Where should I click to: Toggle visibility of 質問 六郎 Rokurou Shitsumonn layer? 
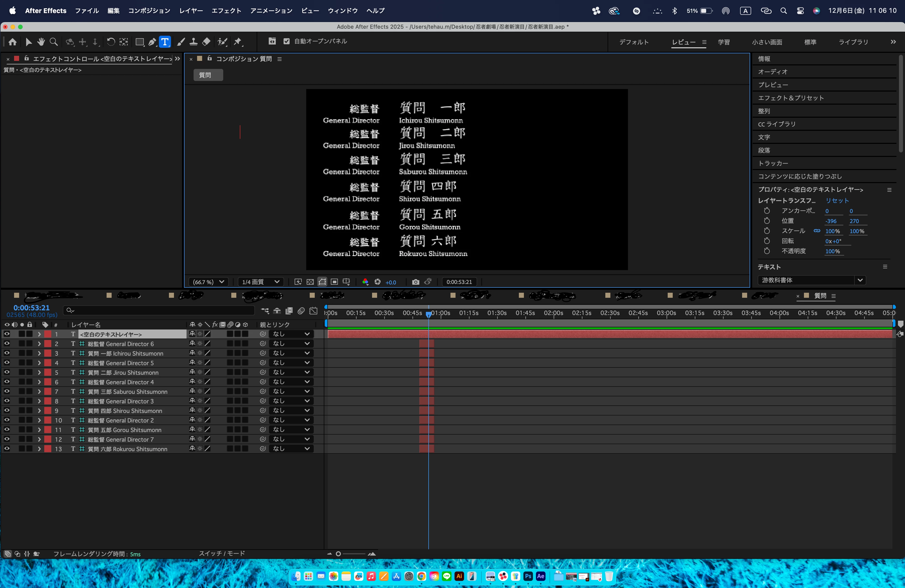[x=7, y=448]
